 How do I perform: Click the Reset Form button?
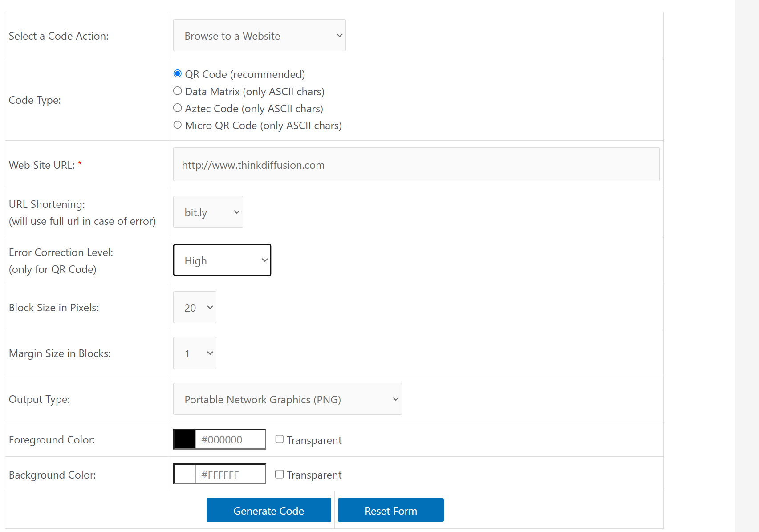tap(391, 510)
